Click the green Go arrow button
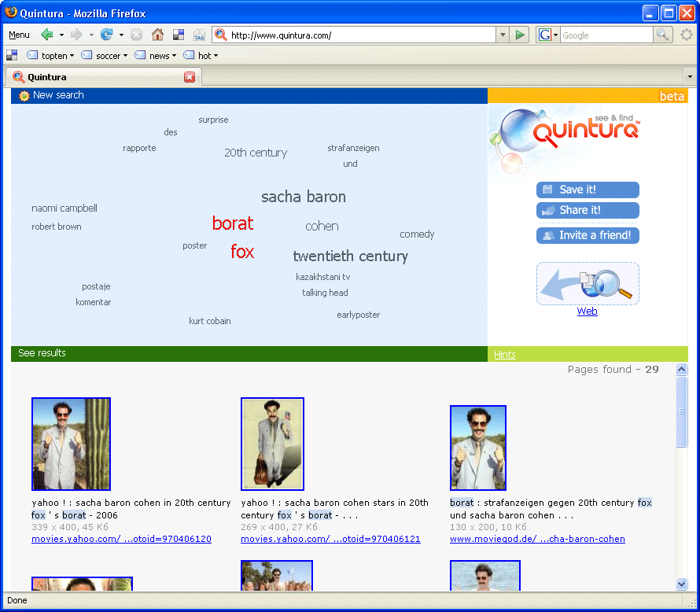 coord(520,35)
